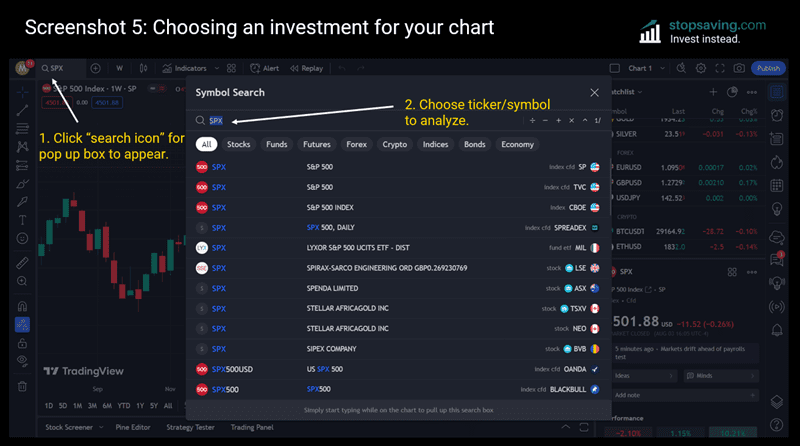Open the Indicators favorites dropdown chevron
The width and height of the screenshot is (800, 446).
tap(217, 68)
